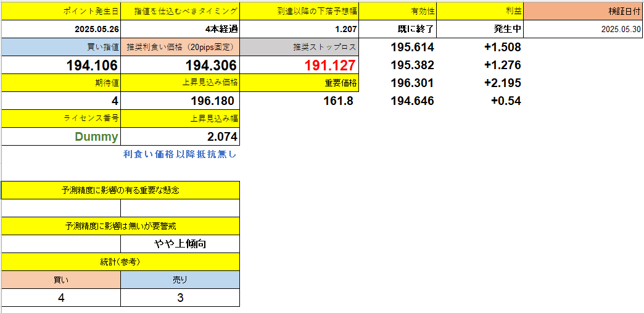Select the 重要価格 header cell
Screen dimensions: 644x313
coord(299,83)
